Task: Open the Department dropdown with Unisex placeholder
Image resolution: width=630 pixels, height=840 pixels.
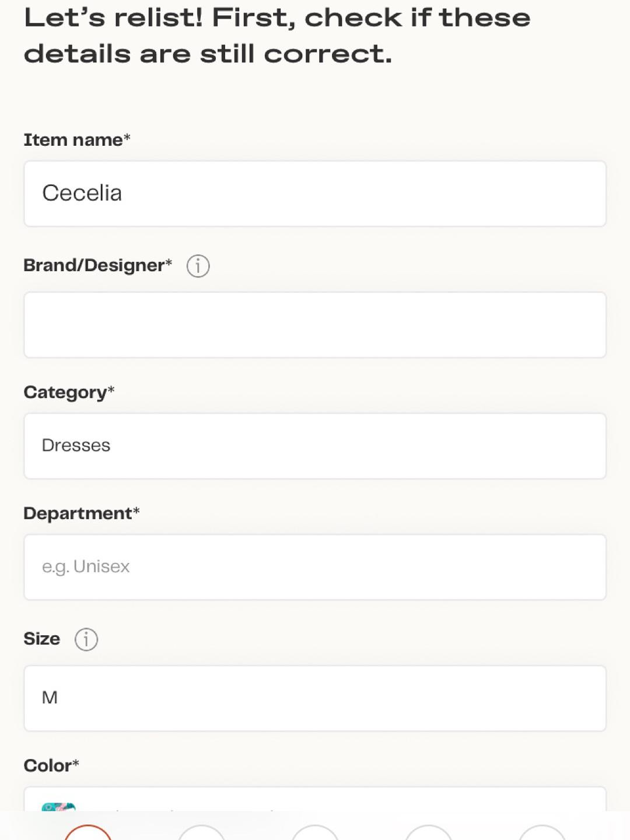Action: pyautogui.click(x=315, y=567)
